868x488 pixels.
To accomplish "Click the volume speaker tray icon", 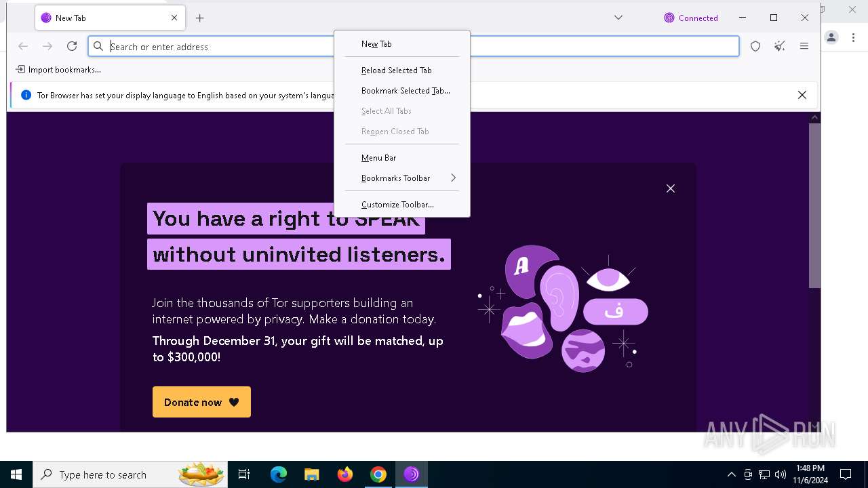I will click(x=781, y=474).
